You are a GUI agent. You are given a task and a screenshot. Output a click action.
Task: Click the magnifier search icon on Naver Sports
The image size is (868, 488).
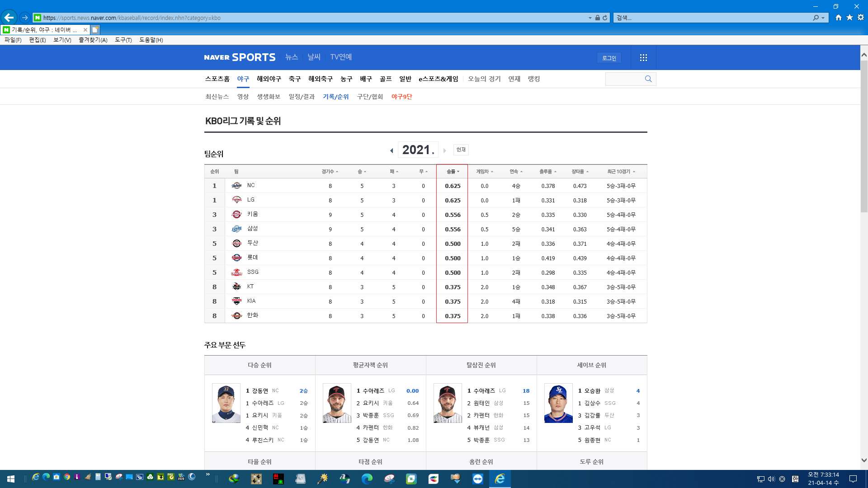pos(648,79)
